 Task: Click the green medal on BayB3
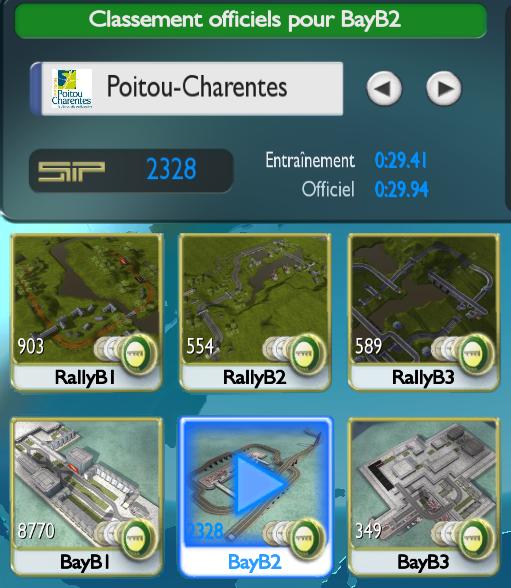[475, 538]
